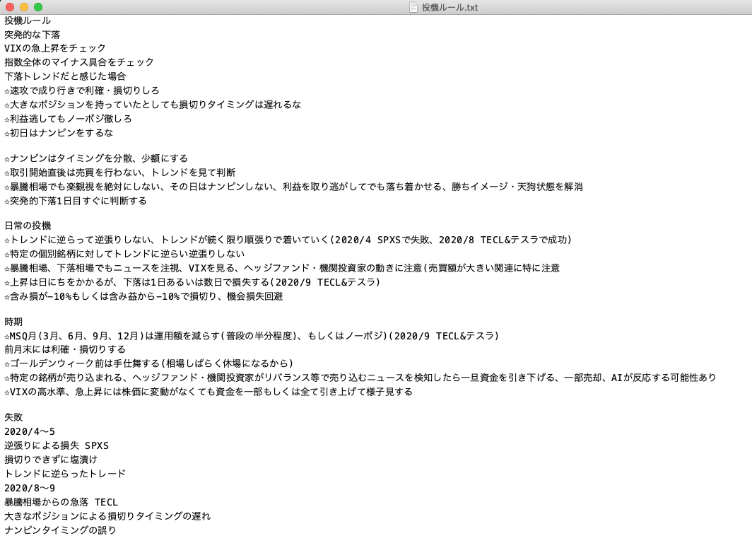Click the line starting VIXの高水準、急上昇には
752x560 pixels.
tap(208, 392)
